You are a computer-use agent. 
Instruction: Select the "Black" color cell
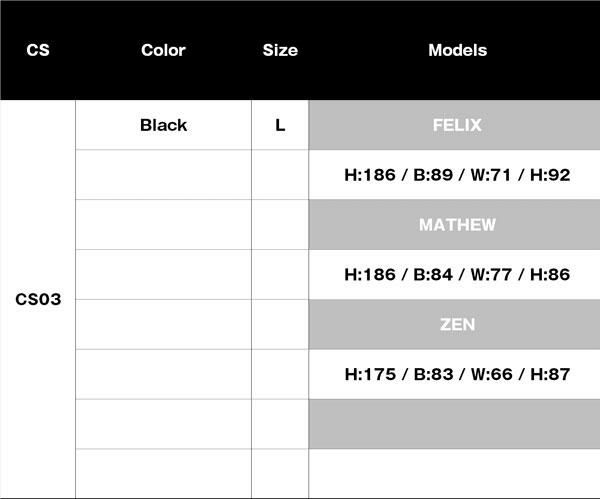pyautogui.click(x=163, y=125)
